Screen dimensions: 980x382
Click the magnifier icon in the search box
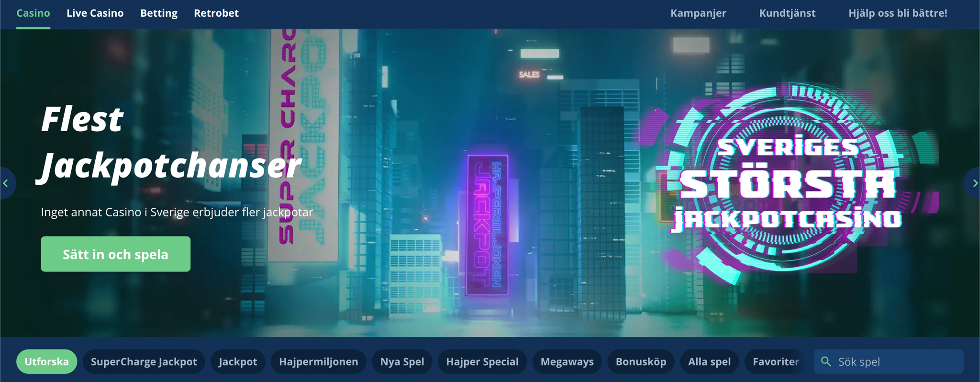(x=826, y=361)
